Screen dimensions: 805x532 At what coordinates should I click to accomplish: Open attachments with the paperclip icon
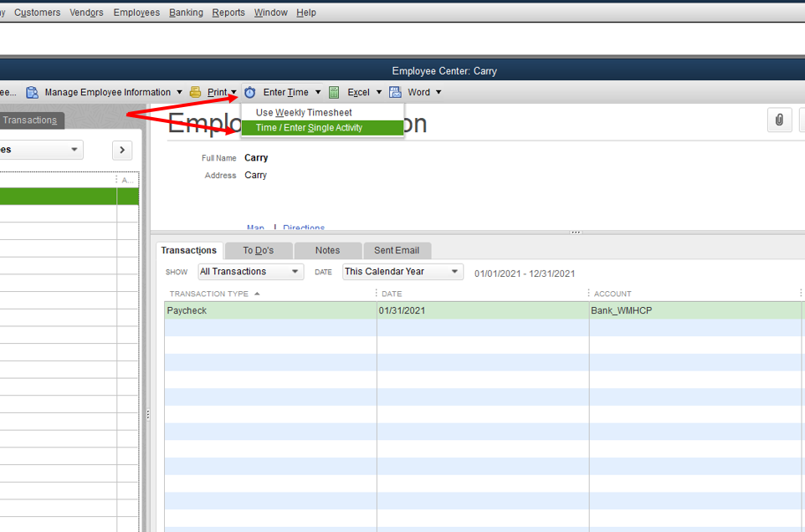tap(779, 120)
